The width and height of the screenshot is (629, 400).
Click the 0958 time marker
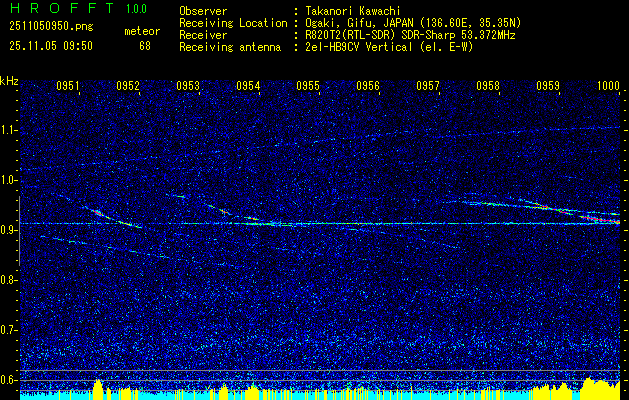click(488, 86)
